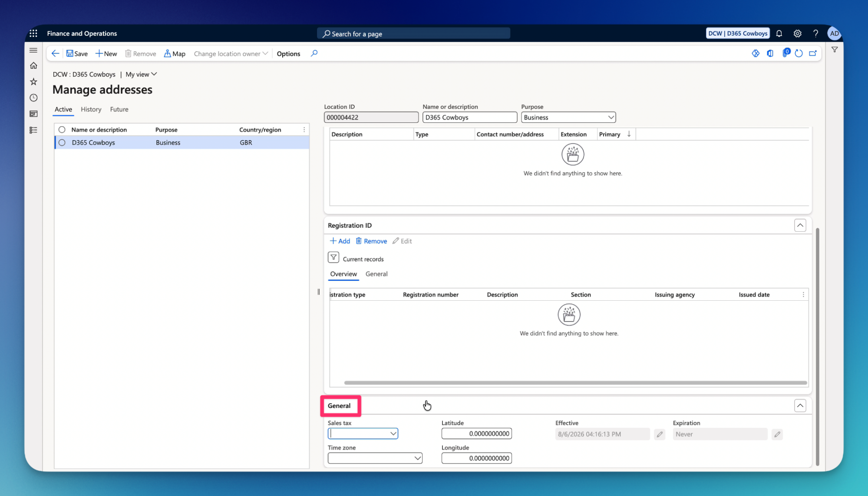Image resolution: width=868 pixels, height=496 pixels.
Task: Click pencil icon next to Effective date
Action: pyautogui.click(x=660, y=434)
